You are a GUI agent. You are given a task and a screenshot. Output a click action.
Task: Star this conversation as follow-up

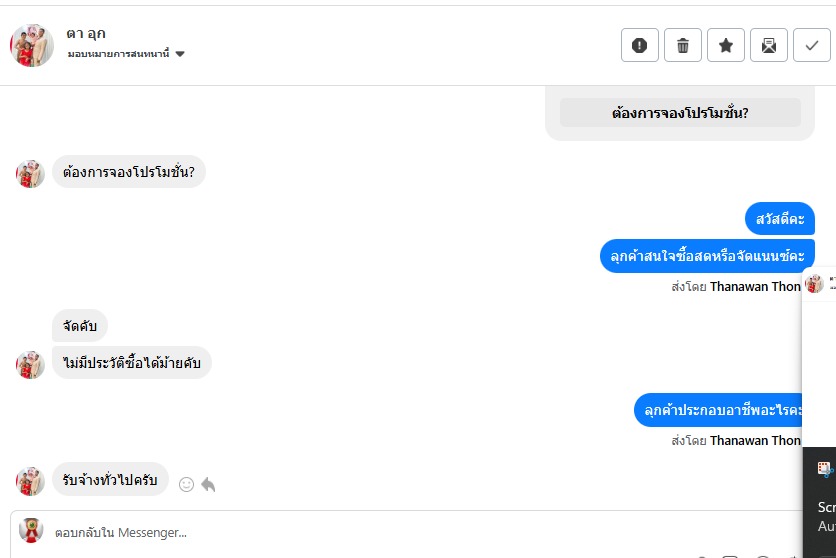(726, 45)
